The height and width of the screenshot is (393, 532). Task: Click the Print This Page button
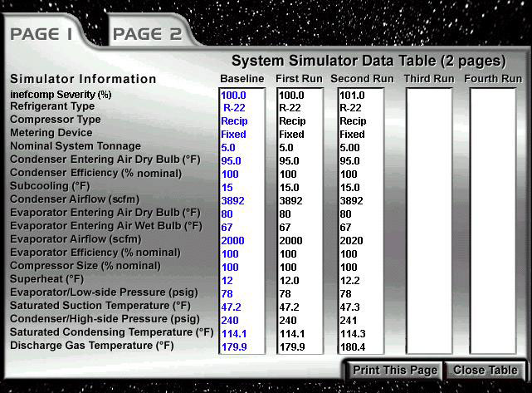pos(395,370)
